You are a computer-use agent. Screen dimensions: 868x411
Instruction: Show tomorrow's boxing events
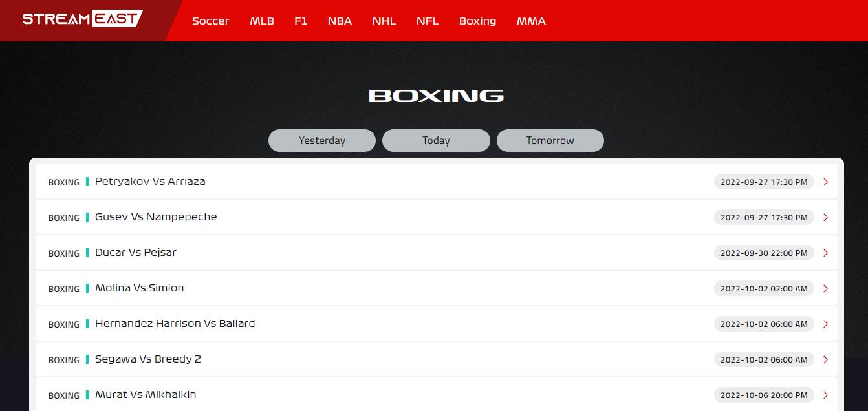(550, 140)
